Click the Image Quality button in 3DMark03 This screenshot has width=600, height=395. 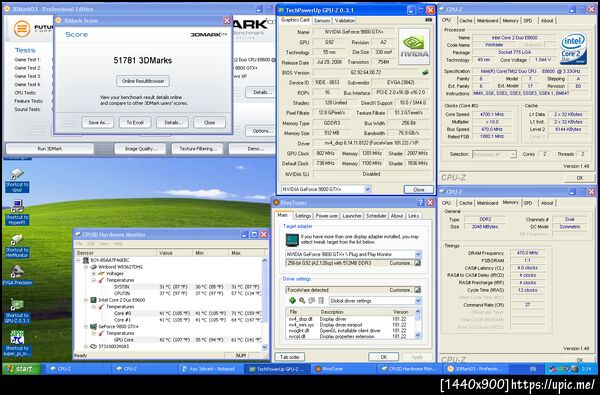(140, 149)
